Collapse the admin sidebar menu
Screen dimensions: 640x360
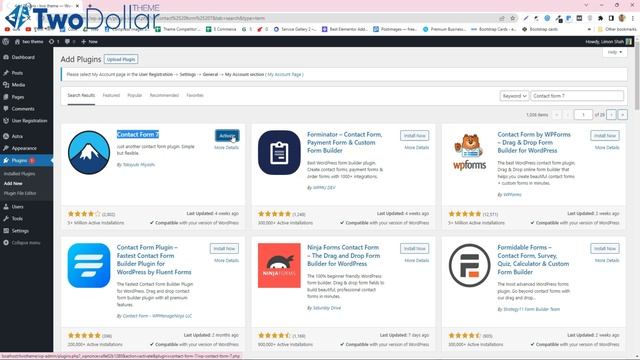tap(26, 243)
